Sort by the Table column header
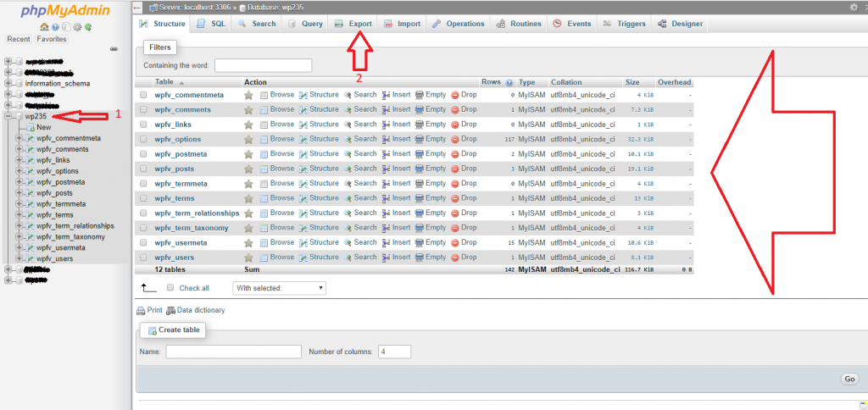The height and width of the screenshot is (410, 868). click(164, 82)
